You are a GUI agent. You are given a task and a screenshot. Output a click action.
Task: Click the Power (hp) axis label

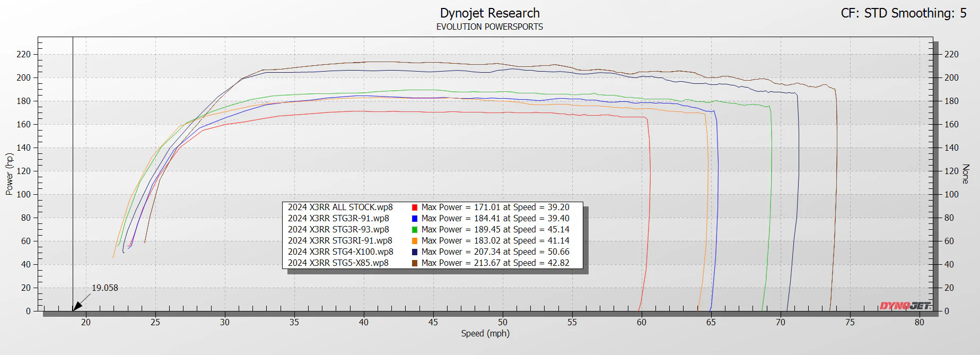point(9,174)
